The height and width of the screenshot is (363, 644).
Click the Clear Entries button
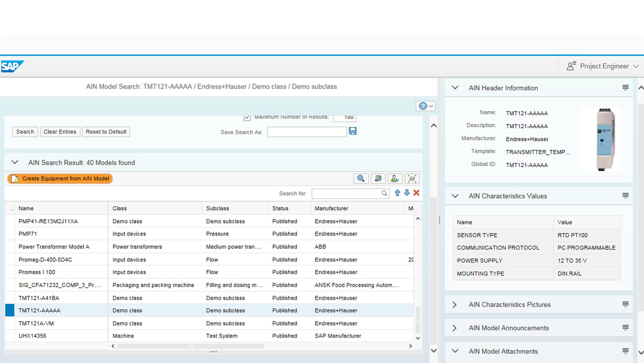[60, 132]
